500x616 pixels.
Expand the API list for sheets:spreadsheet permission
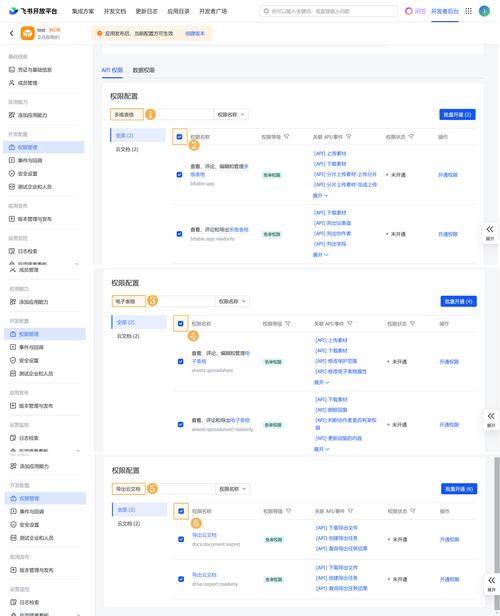coord(321,382)
